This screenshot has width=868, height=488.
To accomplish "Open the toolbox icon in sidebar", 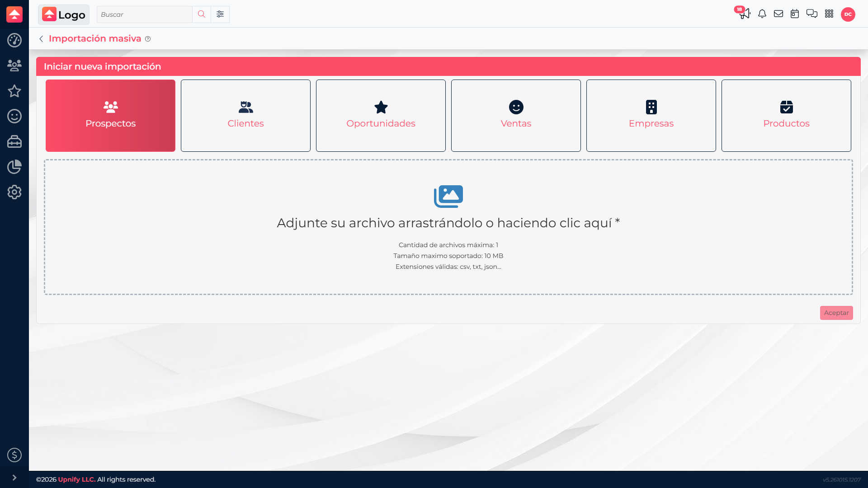I will [14, 141].
